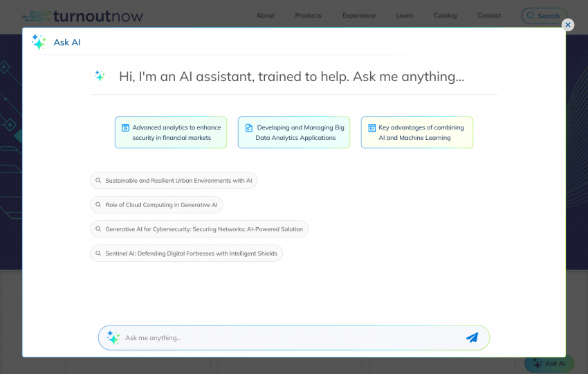This screenshot has width=588, height=374.
Task: Pick Generative AI for Cybersecurity suggestion
Action: point(199,229)
